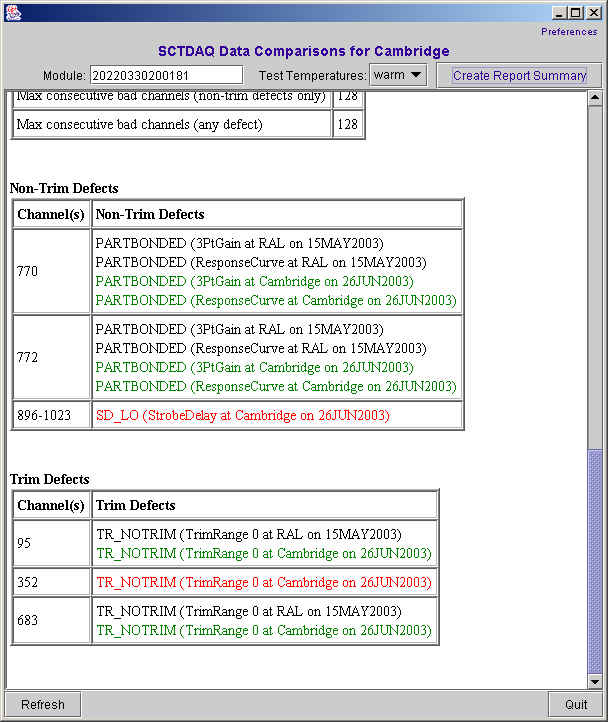Click the scrollbar up arrow
Image resolution: width=608 pixels, height=722 pixels.
(595, 98)
